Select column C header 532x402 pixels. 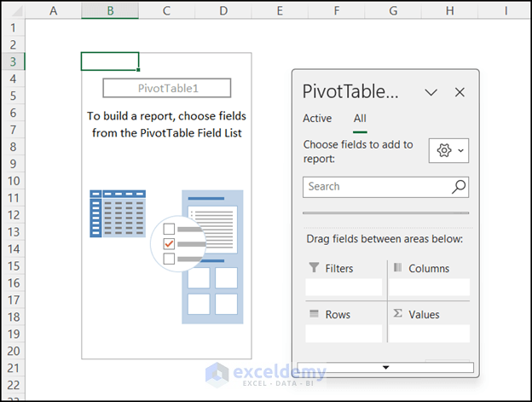pos(166,10)
